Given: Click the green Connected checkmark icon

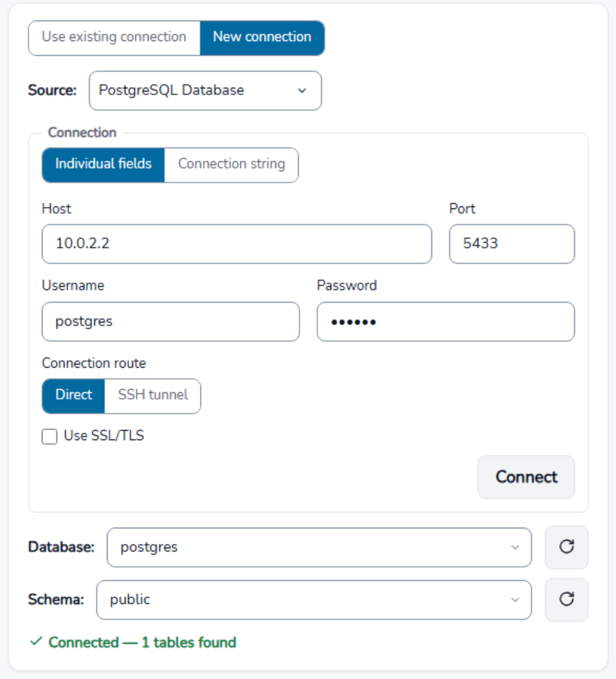Looking at the screenshot, I should [36, 641].
